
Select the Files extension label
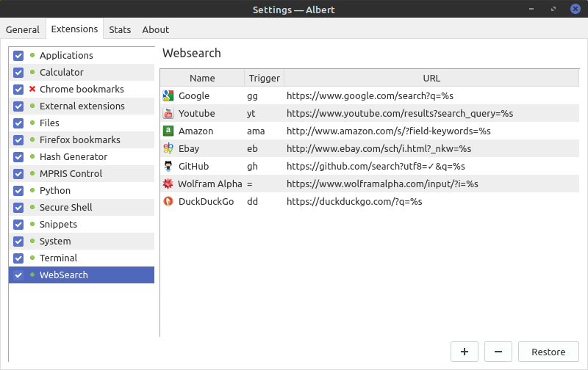pyautogui.click(x=49, y=123)
